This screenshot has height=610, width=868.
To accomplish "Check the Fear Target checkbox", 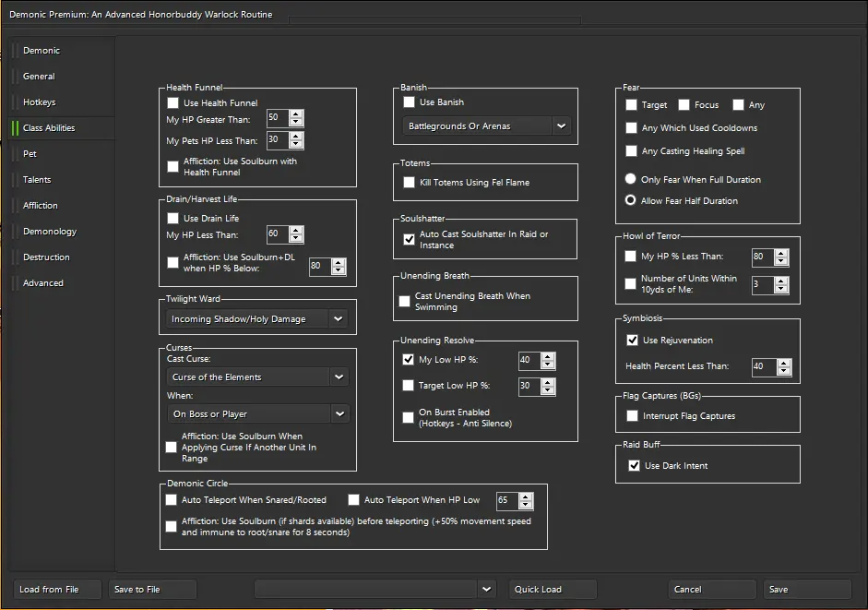I will click(631, 104).
